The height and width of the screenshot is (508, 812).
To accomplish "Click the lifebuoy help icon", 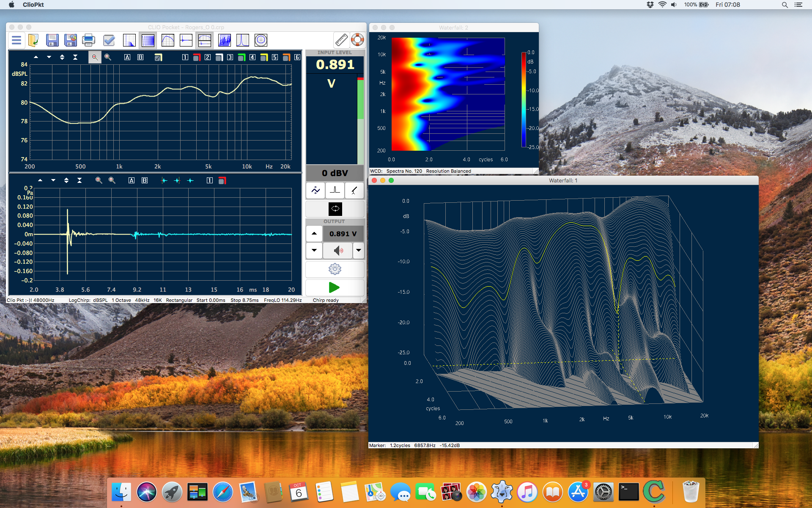I will (x=357, y=40).
